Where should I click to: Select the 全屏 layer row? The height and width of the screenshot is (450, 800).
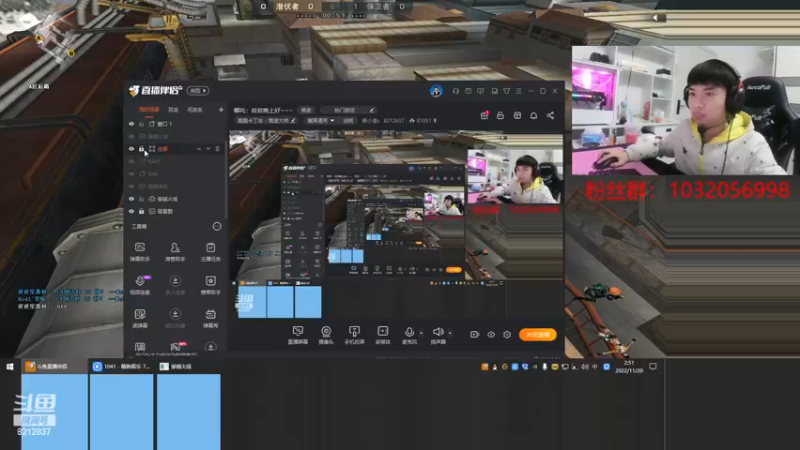(174, 149)
